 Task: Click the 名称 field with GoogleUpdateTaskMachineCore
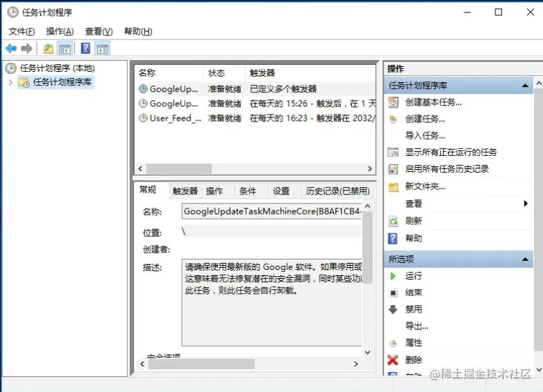point(272,211)
